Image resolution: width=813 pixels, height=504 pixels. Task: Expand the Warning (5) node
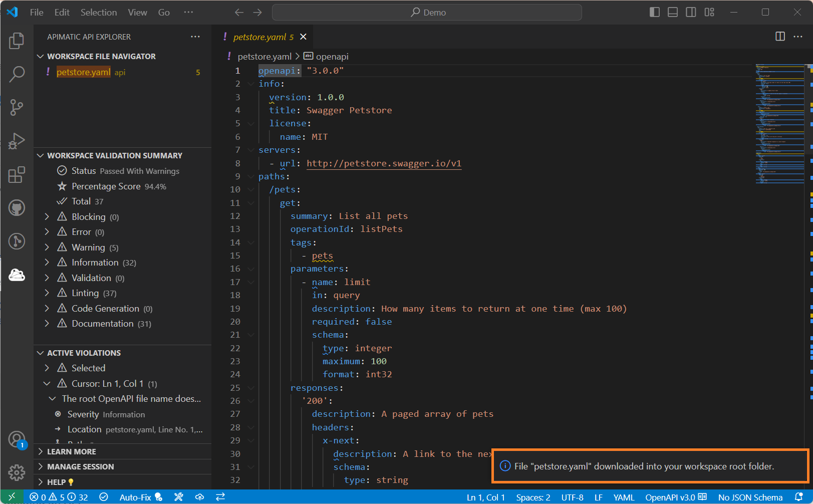47,247
